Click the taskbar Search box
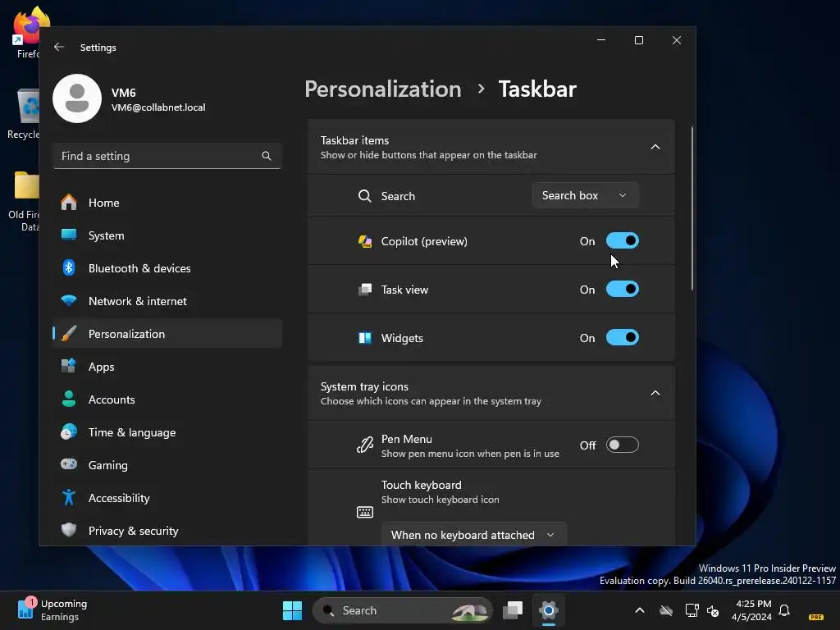 click(402, 610)
